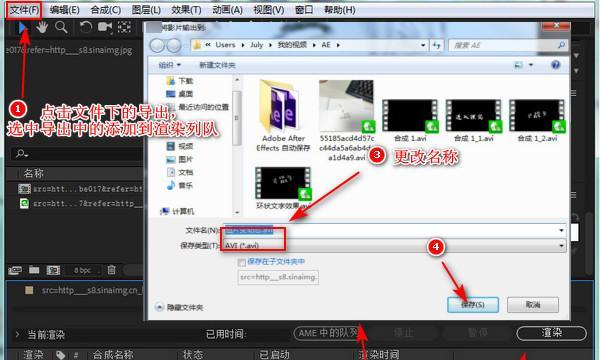Open 动画(A) menu

227,10
